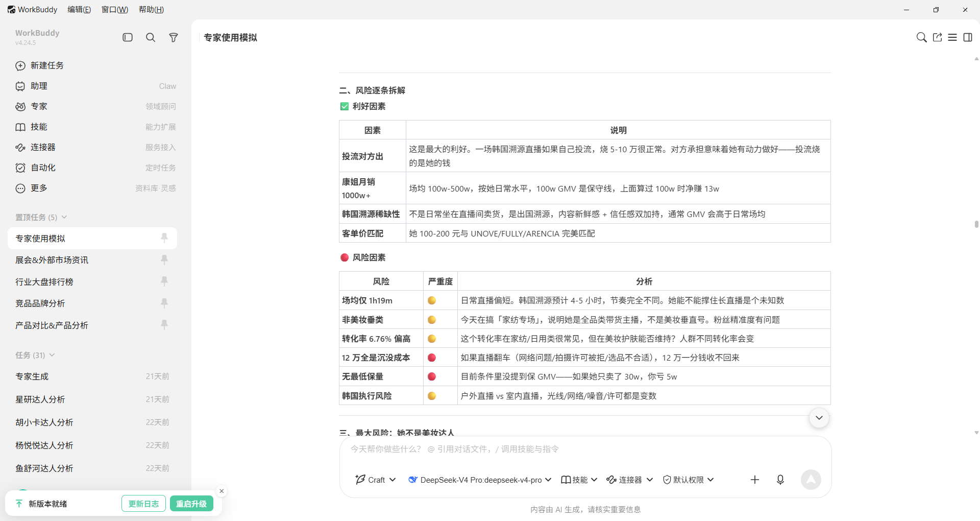Click the green checkbox beside 利好因素

click(345, 106)
